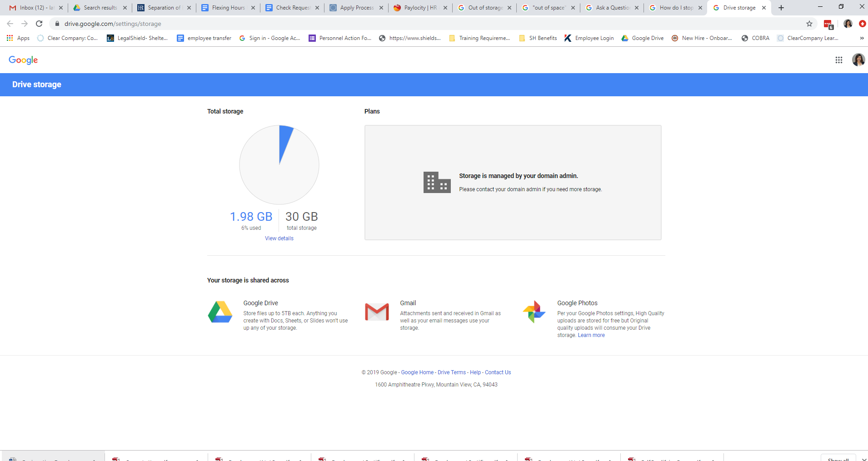Bookmark this page using the star icon
868x461 pixels.
tap(809, 23)
